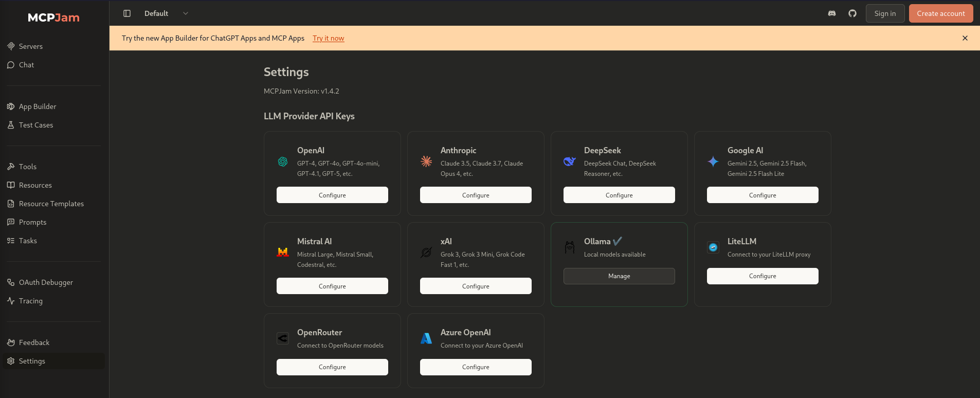Viewport: 980px width, 398px height.
Task: Click the Local models available text
Action: 614,255
